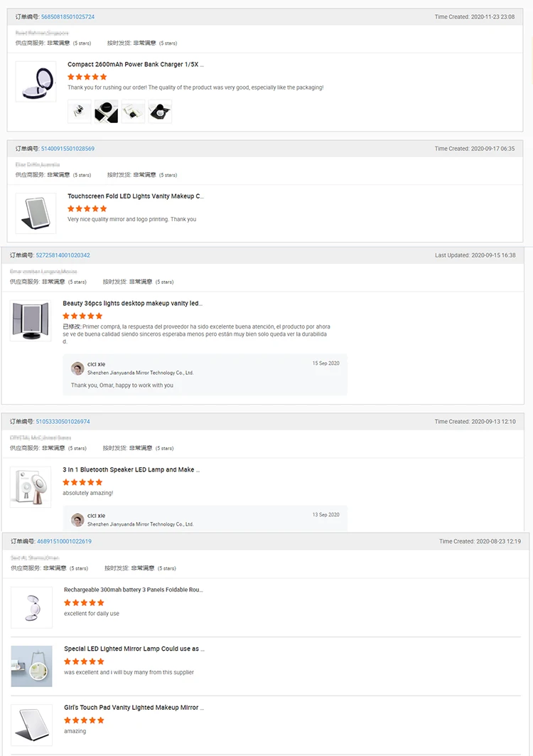The width and height of the screenshot is (533, 756).
Task: View the first review photo in power bank review
Action: (80, 112)
